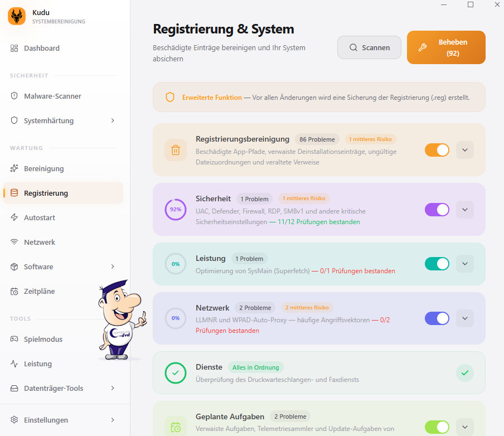The image size is (504, 436).
Task: Disable the Registrierungsbereinigung toggle
Action: tap(437, 150)
